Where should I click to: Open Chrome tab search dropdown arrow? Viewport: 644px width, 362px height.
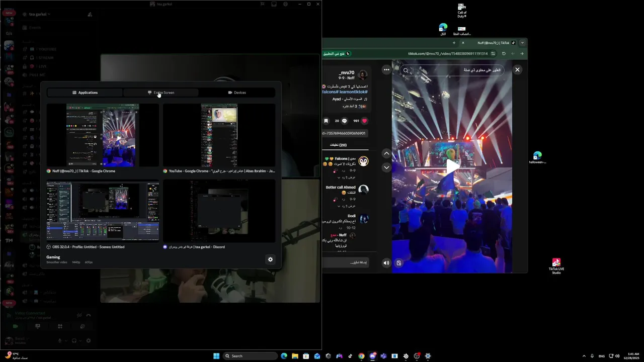tap(522, 43)
